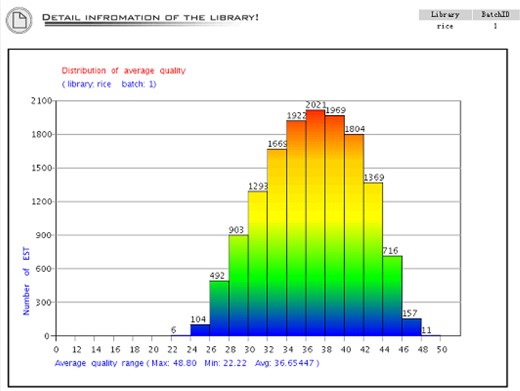
Task: Click the x-axis tick label 20
Action: 153,349
